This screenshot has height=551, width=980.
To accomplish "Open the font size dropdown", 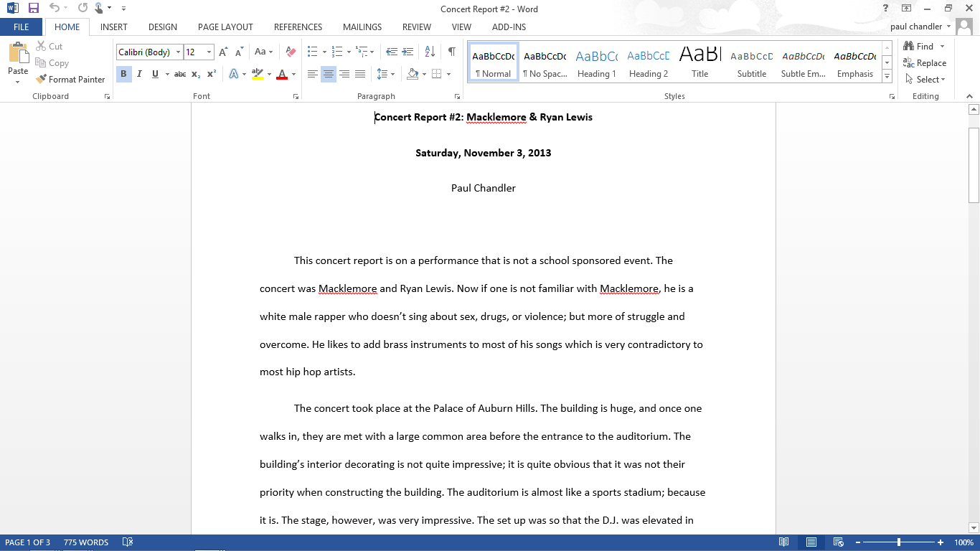I will (x=209, y=52).
